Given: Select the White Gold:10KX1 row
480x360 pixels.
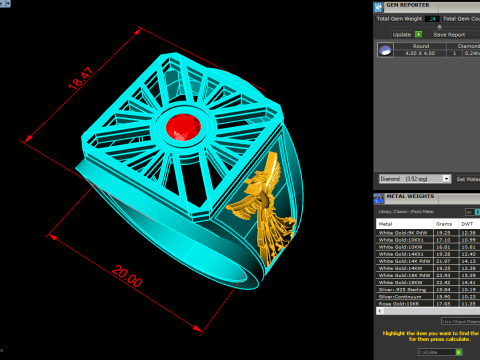Looking at the screenshot, I should [428, 240].
